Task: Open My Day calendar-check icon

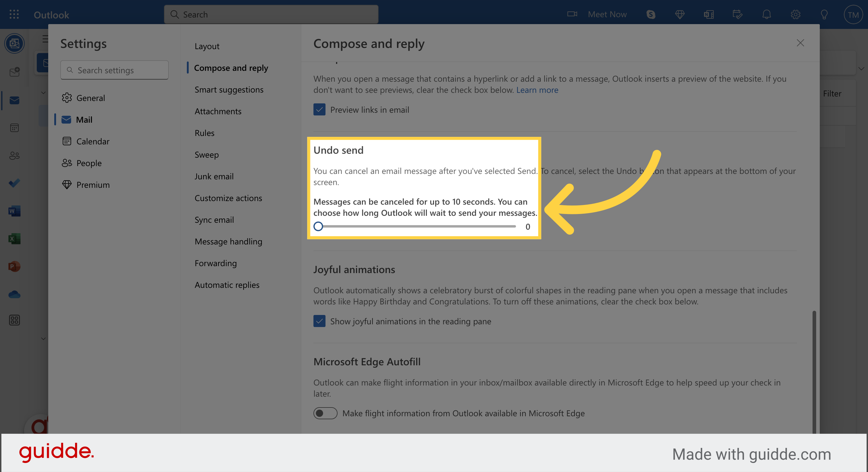Action: coord(737,14)
